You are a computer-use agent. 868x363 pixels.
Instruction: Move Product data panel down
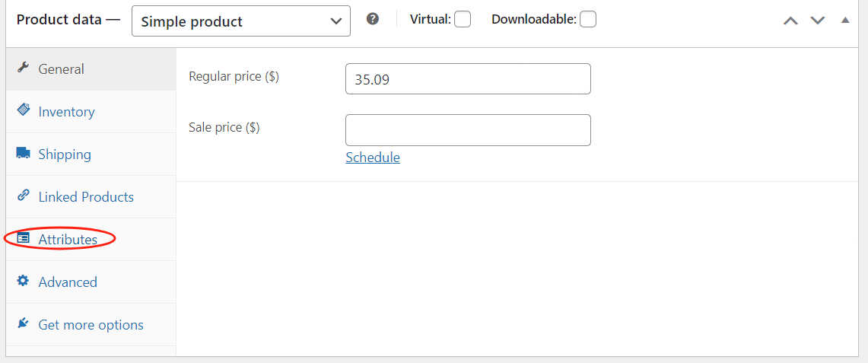818,21
